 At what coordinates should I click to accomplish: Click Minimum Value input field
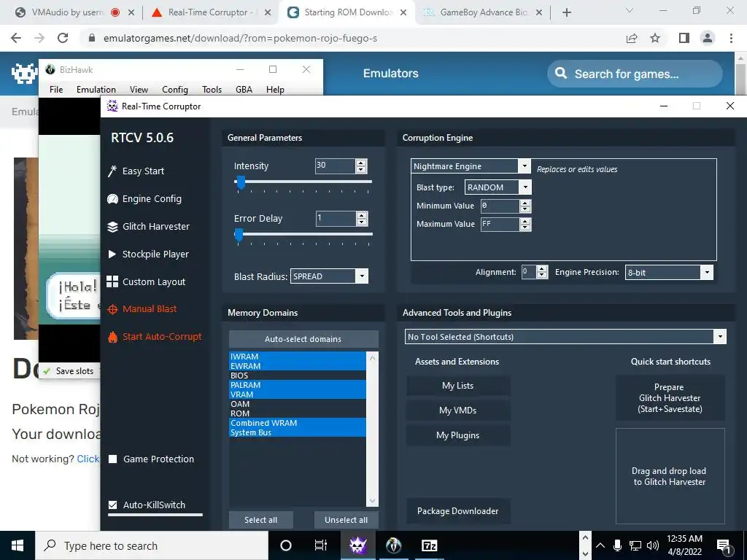click(500, 206)
